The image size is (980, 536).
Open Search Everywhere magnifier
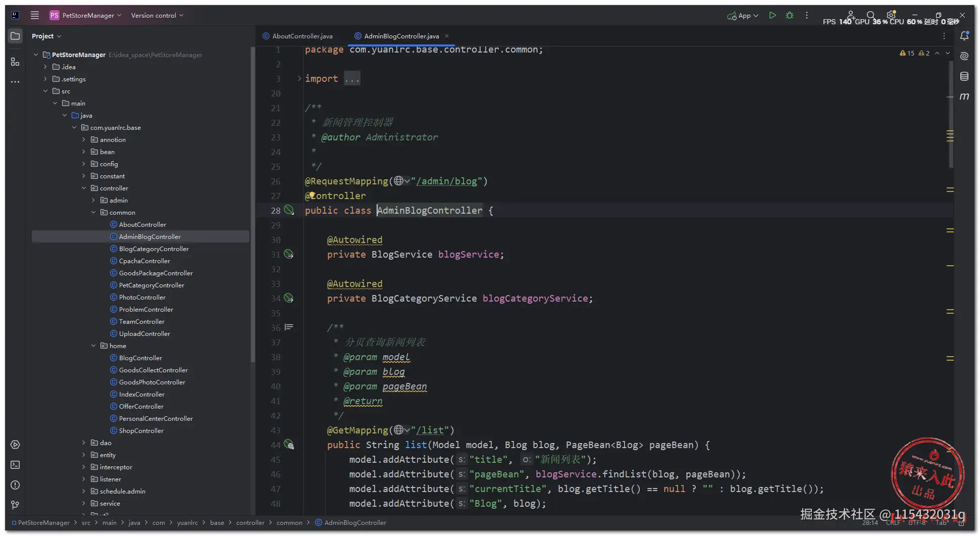point(871,15)
